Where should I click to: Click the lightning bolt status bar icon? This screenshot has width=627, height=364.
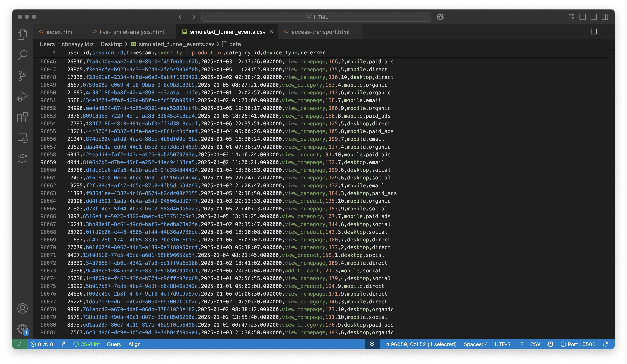tap(63, 344)
